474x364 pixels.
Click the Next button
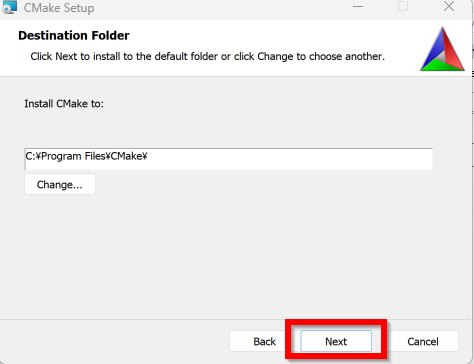click(336, 341)
